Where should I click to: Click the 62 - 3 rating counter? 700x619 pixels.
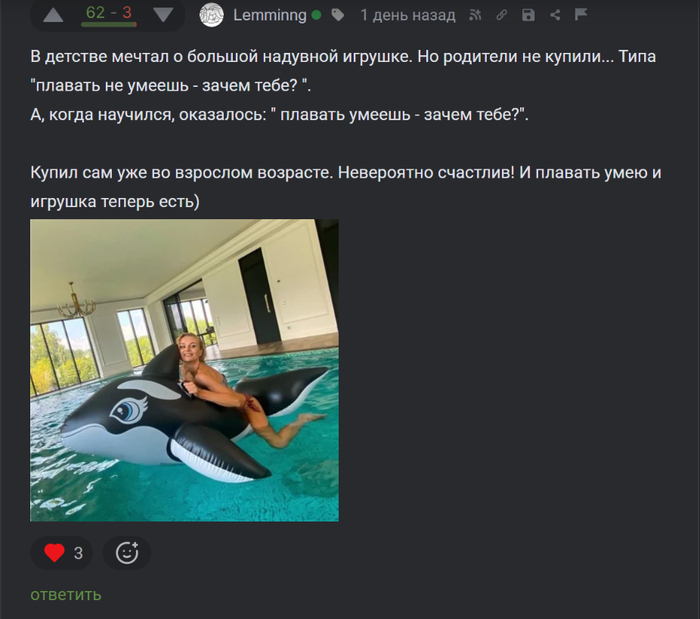[x=109, y=12]
